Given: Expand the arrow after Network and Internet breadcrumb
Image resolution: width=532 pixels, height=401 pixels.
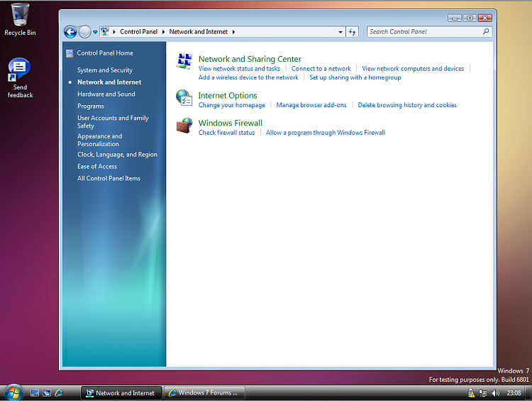Looking at the screenshot, I should 233,32.
